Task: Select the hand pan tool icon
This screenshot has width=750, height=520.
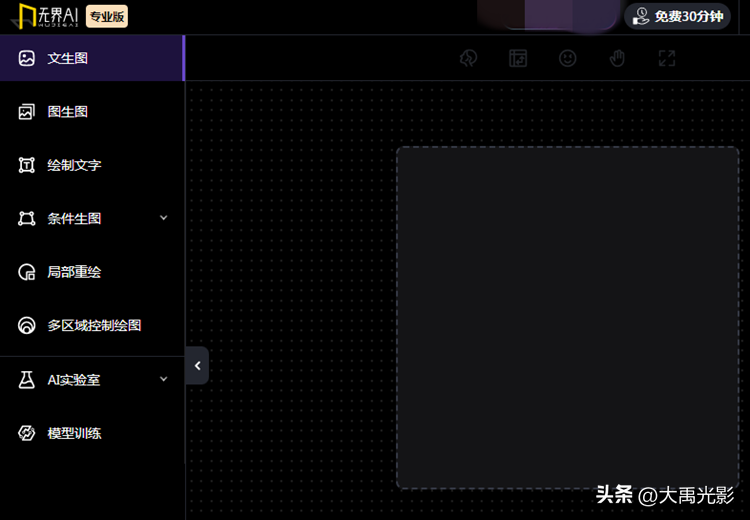Action: click(617, 58)
